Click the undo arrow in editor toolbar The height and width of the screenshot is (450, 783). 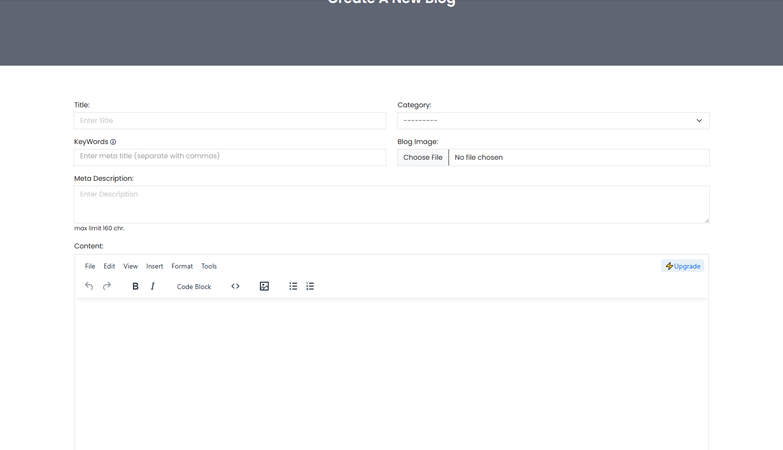click(x=89, y=286)
